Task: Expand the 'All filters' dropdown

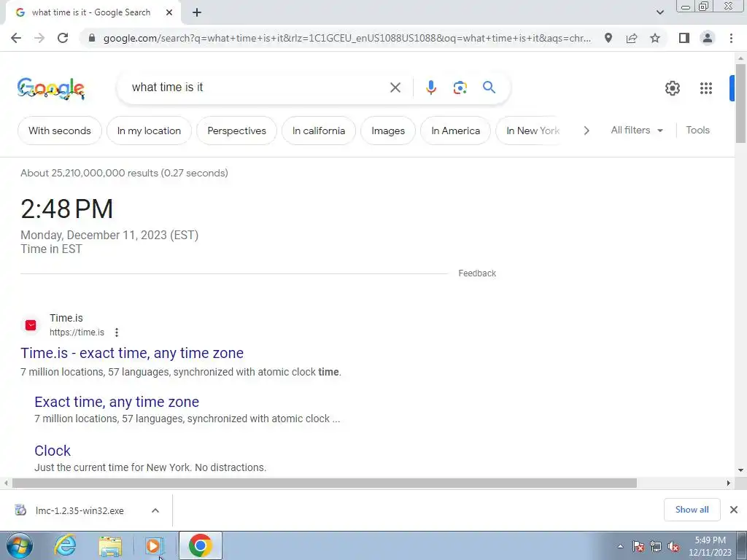Action: pos(637,130)
